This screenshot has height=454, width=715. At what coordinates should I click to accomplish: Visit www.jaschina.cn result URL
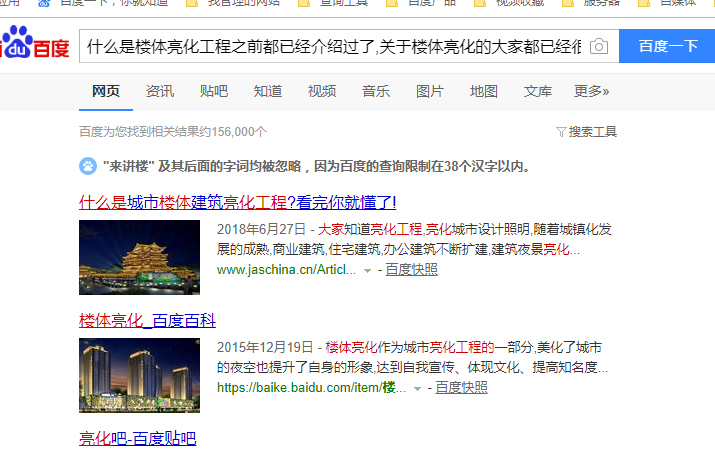(x=286, y=270)
